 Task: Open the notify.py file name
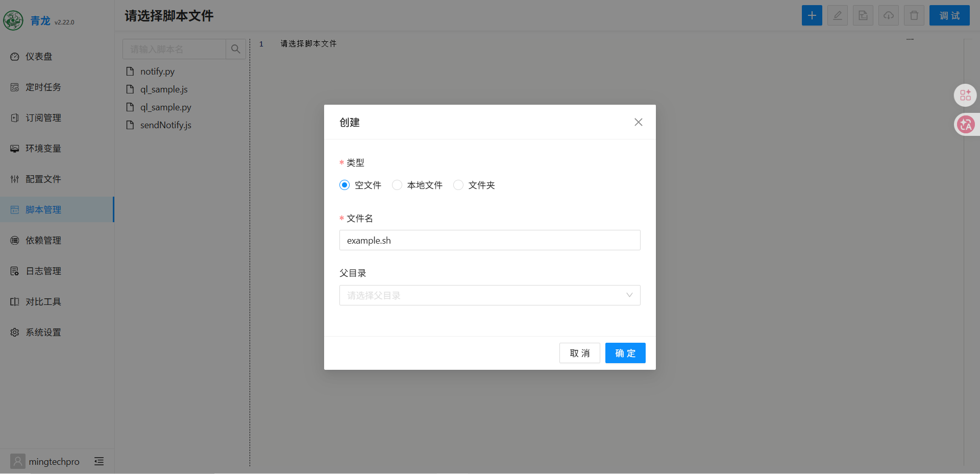tap(157, 72)
